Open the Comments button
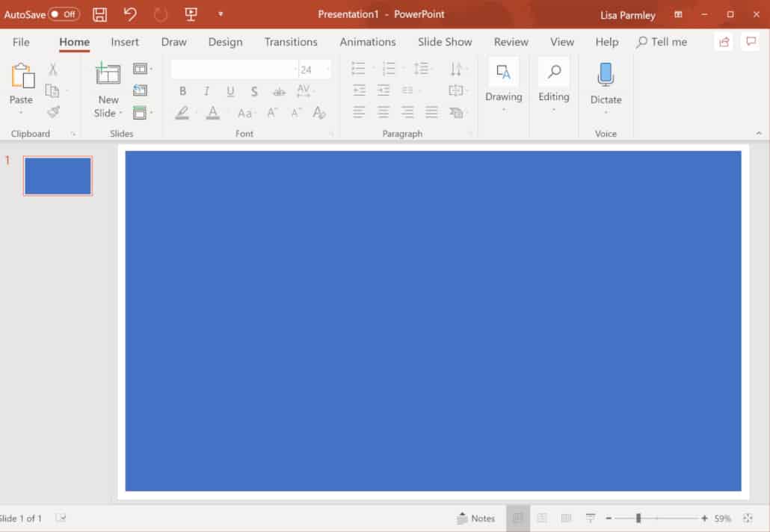This screenshot has width=770, height=532. pos(751,42)
